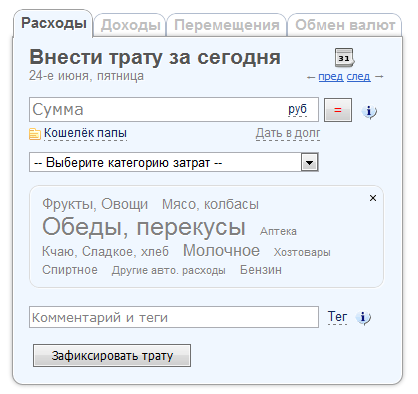418x394 pixels.
Task: Open the Обмен валют tab
Action: 345,25
